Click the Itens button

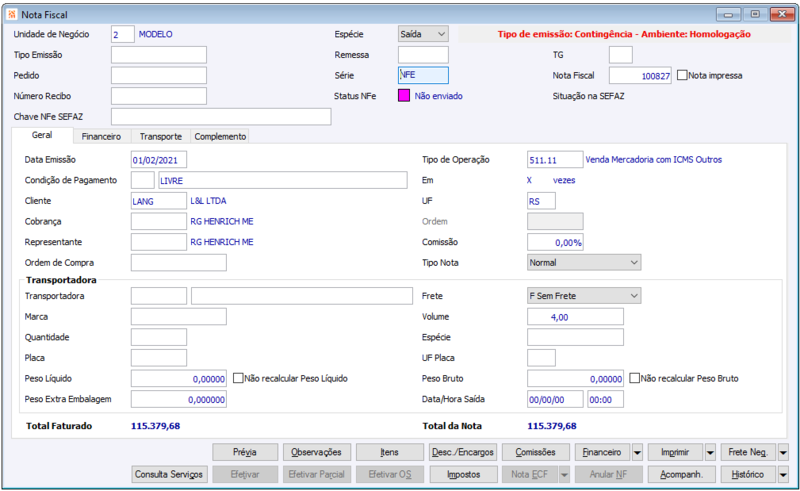(389, 452)
